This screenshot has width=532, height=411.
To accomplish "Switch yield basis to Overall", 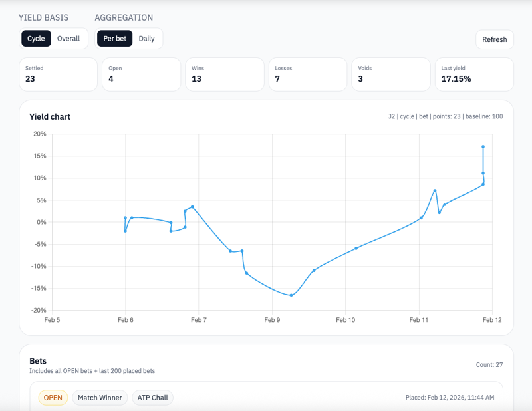I will (68, 39).
